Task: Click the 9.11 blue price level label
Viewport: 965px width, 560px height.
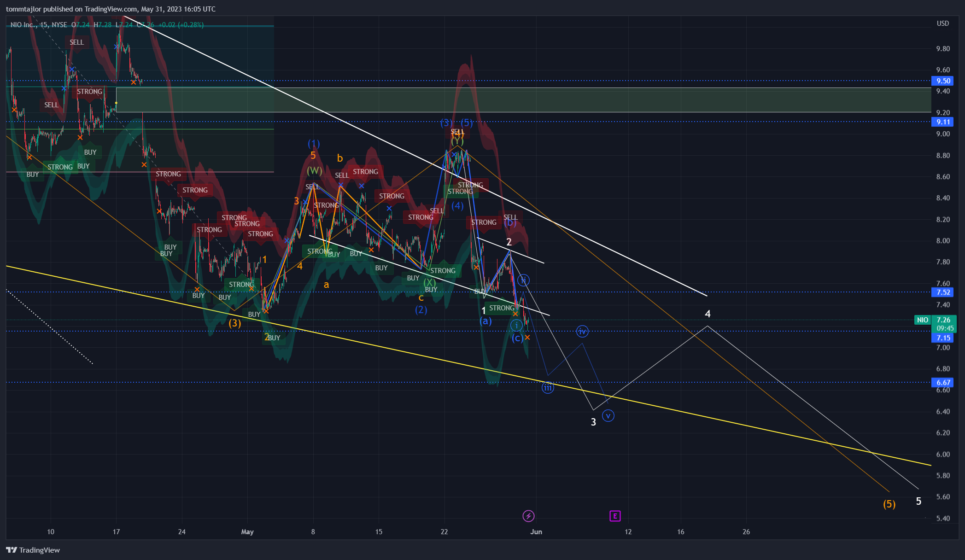Action: coord(943,122)
